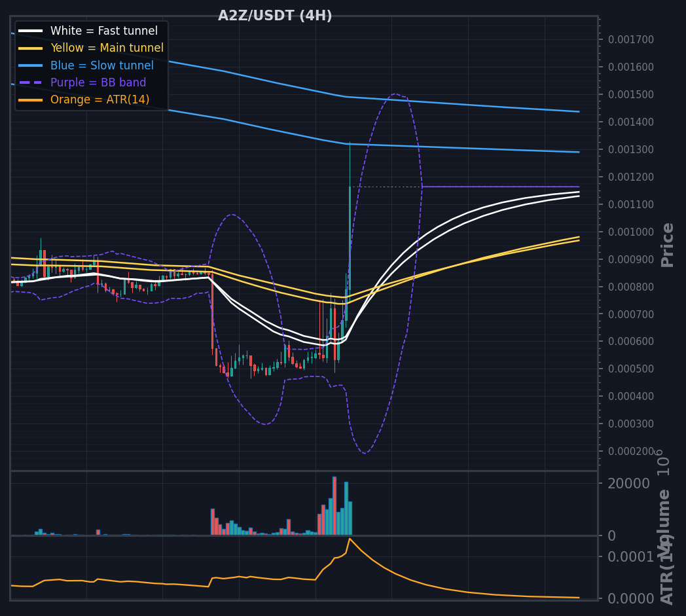This screenshot has width=686, height=616.
Task: Click the 0.000500 price axis label
Action: (631, 369)
